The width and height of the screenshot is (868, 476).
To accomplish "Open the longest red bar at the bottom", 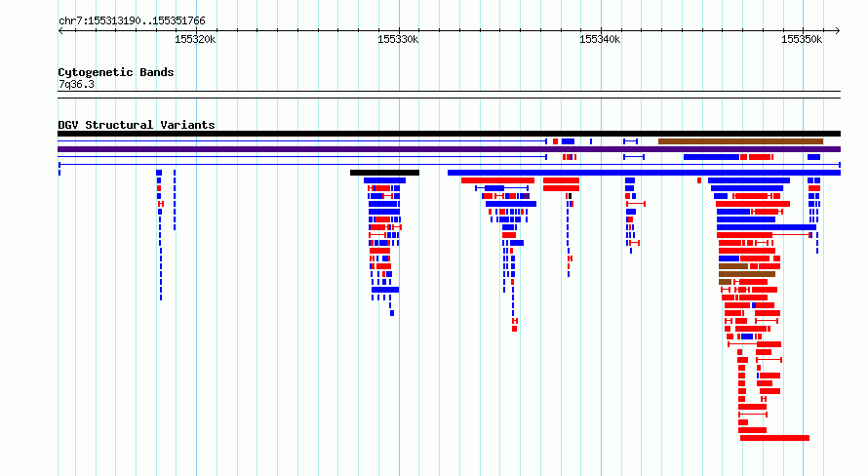I will point(774,438).
